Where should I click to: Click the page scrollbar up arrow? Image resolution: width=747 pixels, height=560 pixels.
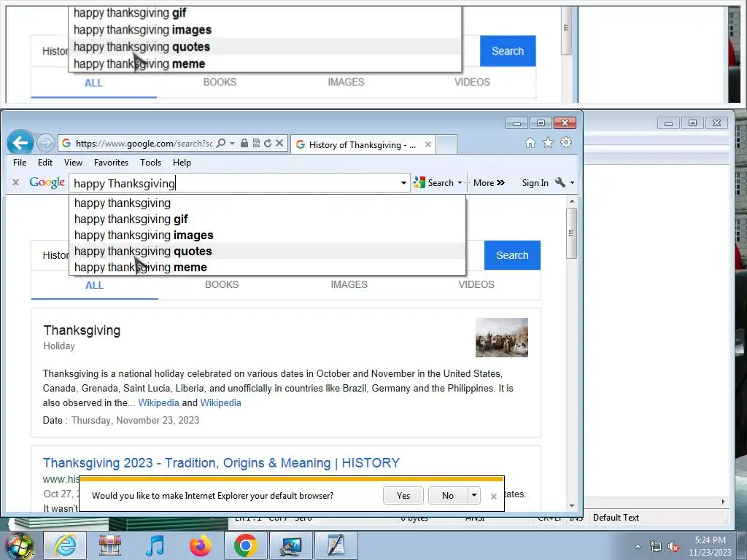coord(572,201)
